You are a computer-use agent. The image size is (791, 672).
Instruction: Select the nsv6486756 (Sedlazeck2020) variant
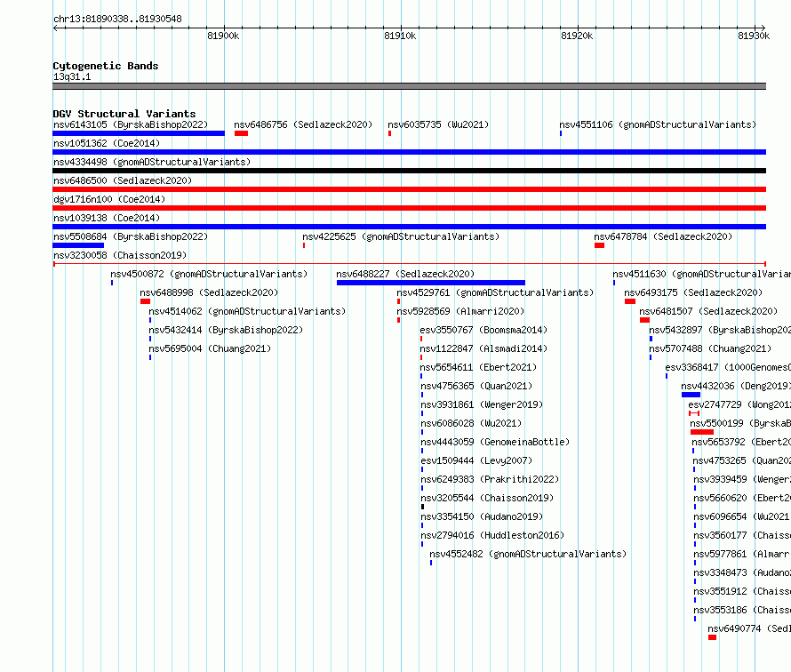303,124
